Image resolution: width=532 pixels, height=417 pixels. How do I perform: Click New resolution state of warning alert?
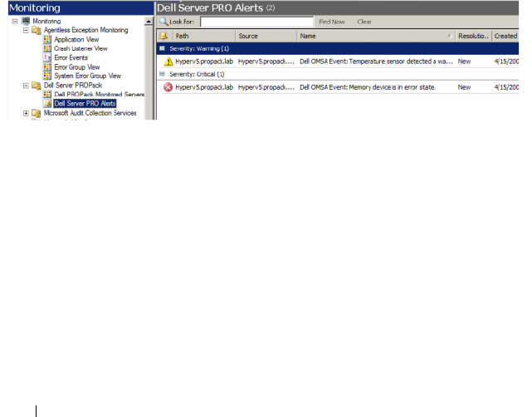tap(464, 61)
